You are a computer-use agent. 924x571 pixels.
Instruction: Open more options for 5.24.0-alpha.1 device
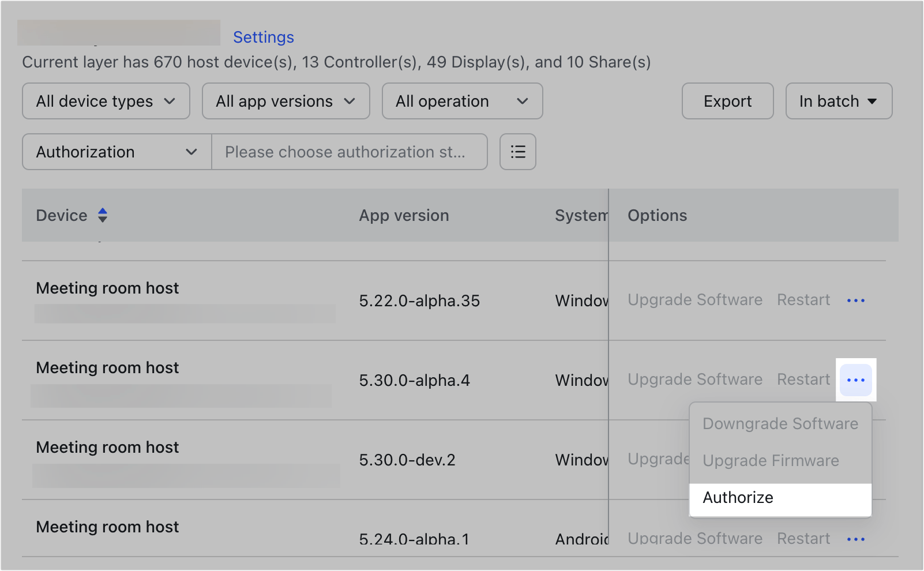[x=855, y=539]
